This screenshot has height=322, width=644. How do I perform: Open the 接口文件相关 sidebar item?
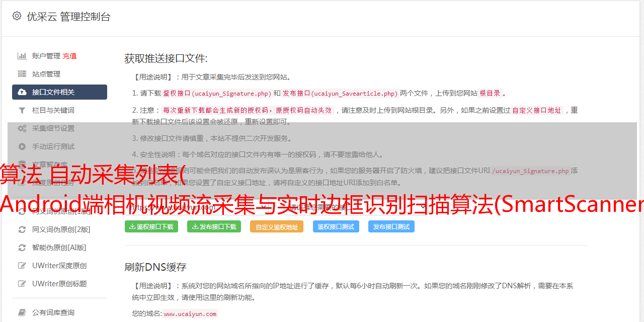(x=59, y=92)
